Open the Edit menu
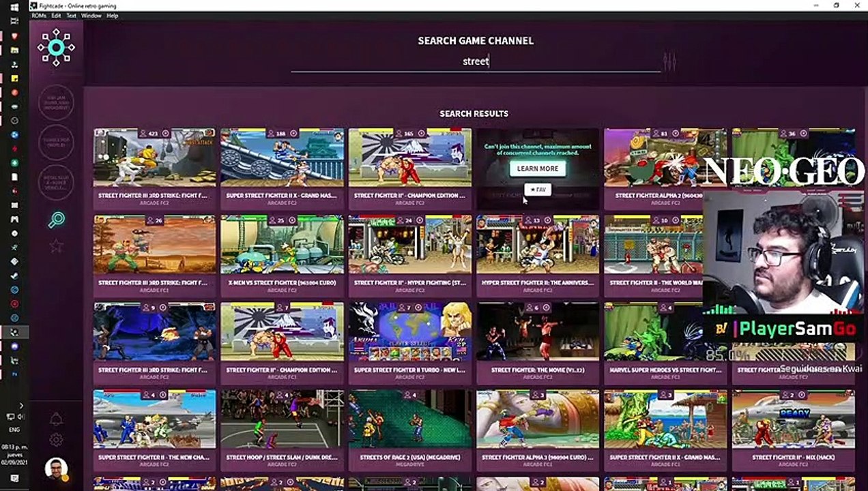The width and height of the screenshot is (868, 491). click(x=56, y=16)
